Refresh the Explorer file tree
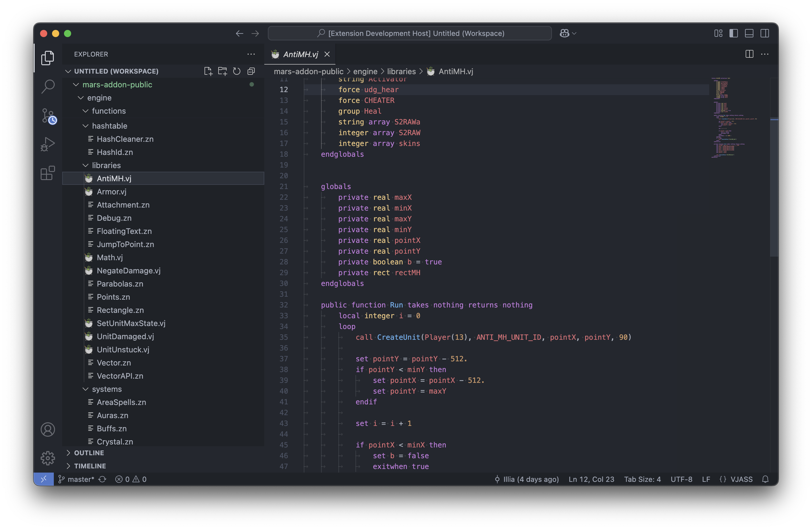 pos(237,71)
